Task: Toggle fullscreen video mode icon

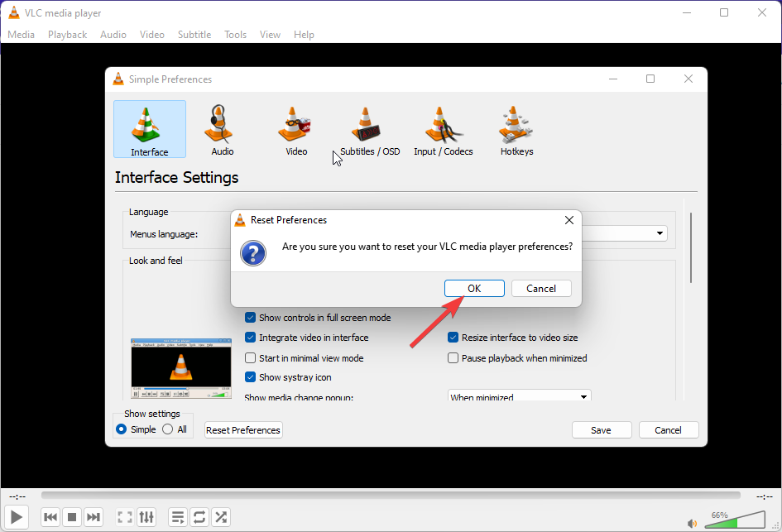Action: click(x=125, y=517)
